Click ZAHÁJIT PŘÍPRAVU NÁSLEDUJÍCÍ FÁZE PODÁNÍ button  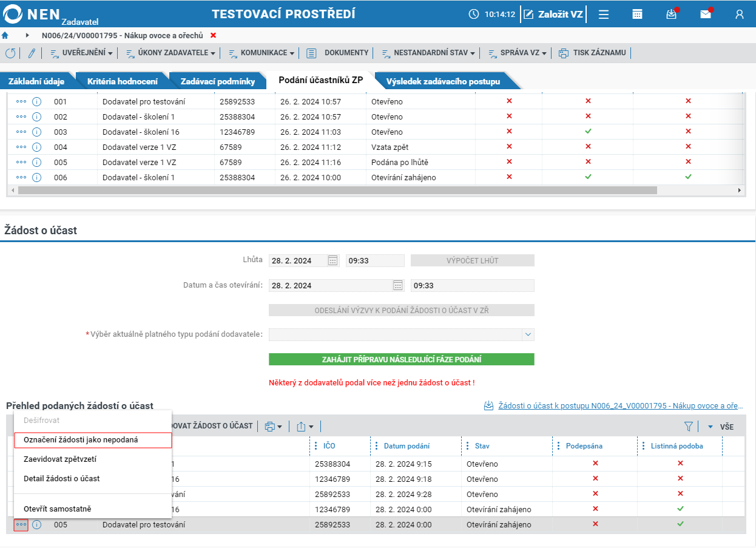pyautogui.click(x=402, y=359)
